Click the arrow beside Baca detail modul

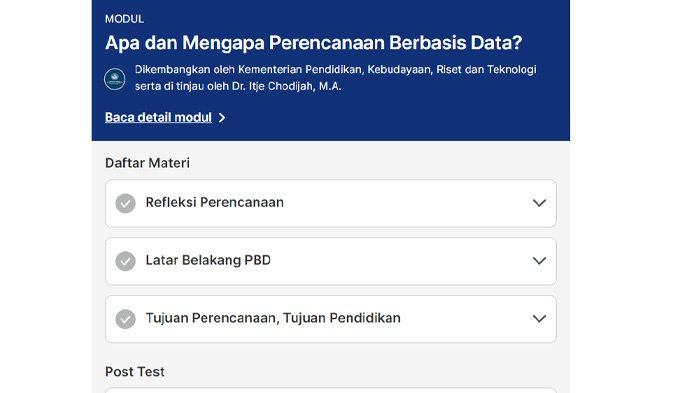click(x=222, y=118)
